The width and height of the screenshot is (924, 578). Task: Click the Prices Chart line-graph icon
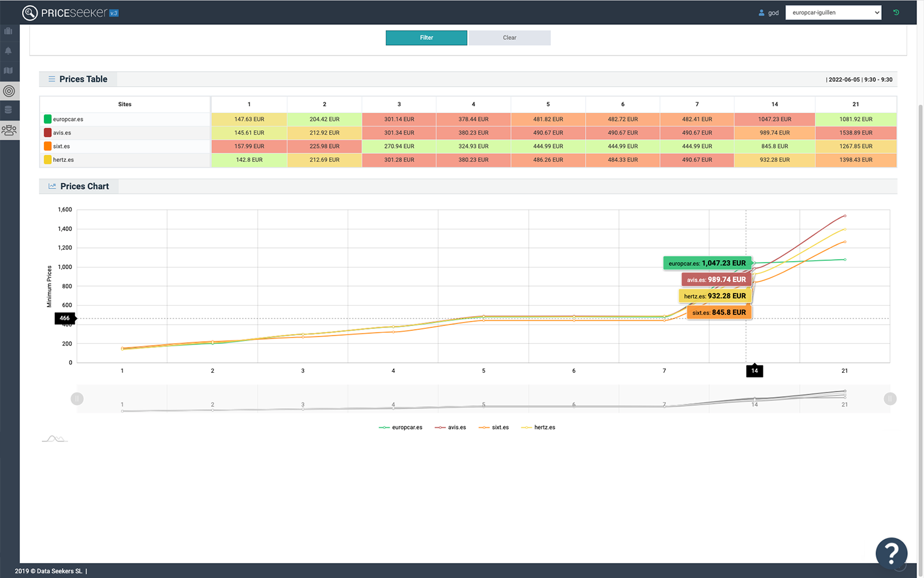(x=52, y=186)
